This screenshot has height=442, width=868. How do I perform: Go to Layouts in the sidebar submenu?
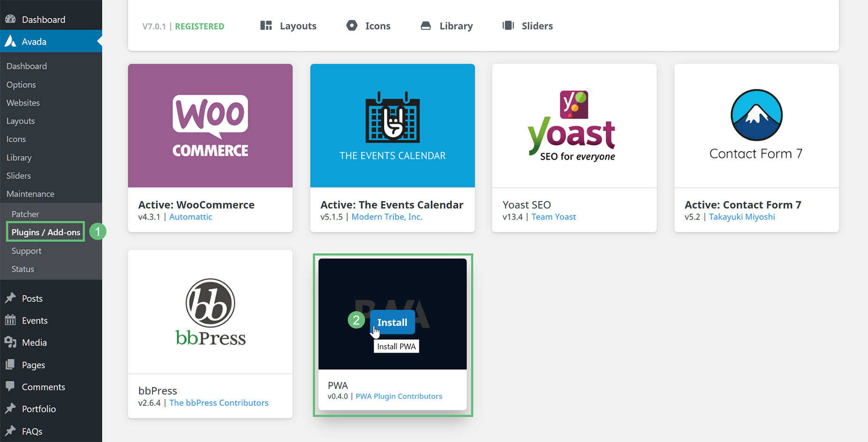pyautogui.click(x=21, y=121)
